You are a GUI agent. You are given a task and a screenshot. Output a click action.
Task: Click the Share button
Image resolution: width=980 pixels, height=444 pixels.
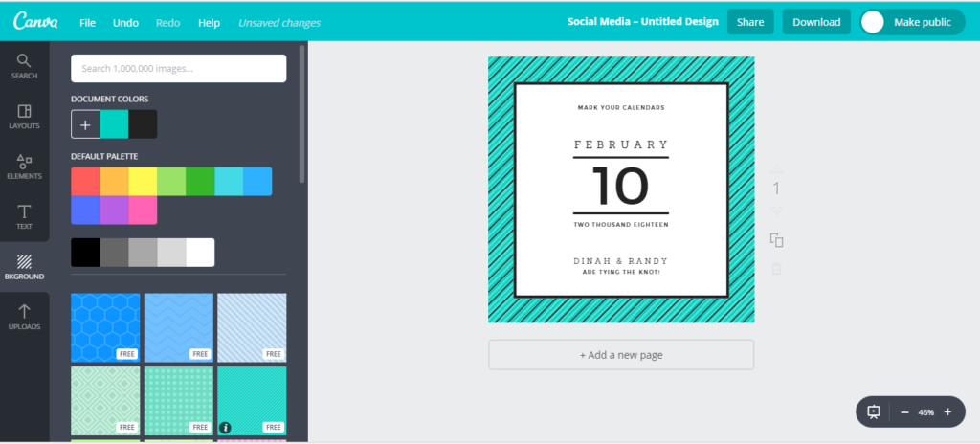pyautogui.click(x=750, y=22)
